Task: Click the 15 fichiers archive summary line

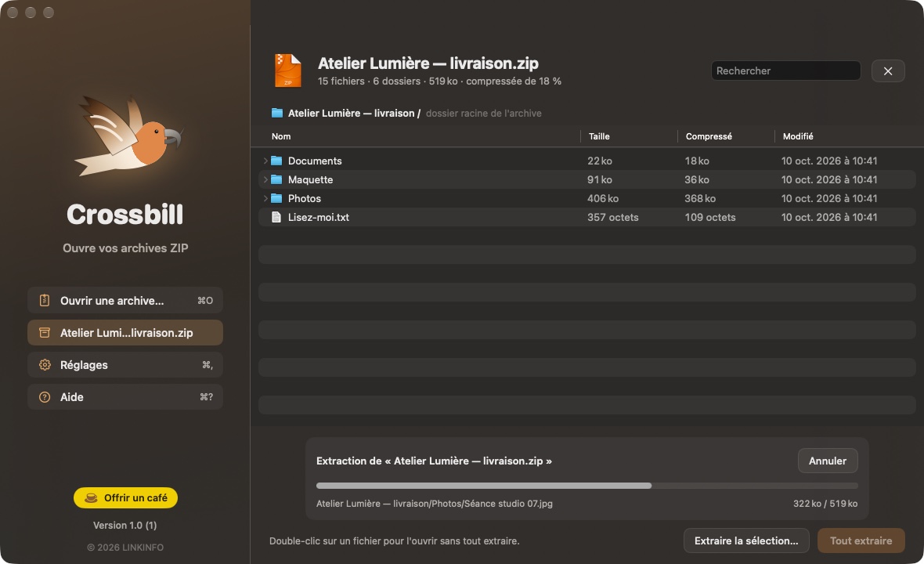Action: point(439,81)
